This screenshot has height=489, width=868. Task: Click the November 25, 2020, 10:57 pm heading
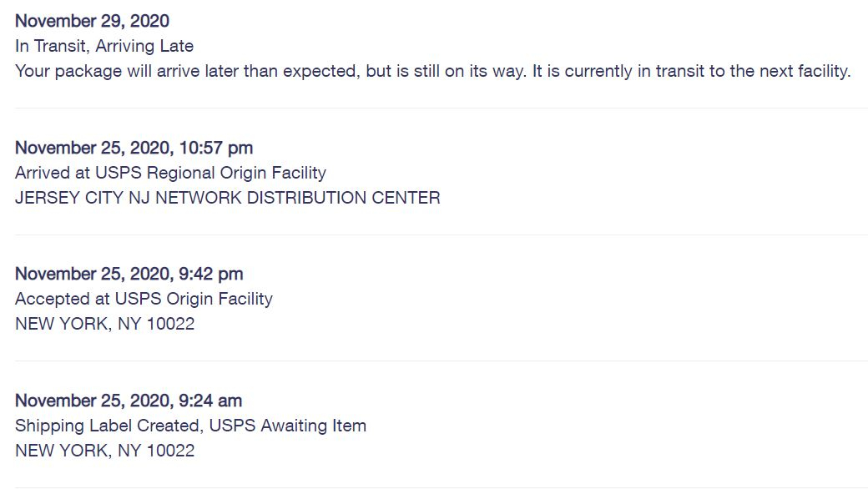134,148
